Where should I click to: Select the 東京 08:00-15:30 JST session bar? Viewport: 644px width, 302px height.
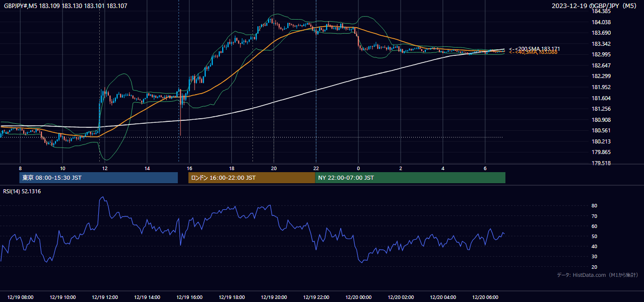(99, 178)
